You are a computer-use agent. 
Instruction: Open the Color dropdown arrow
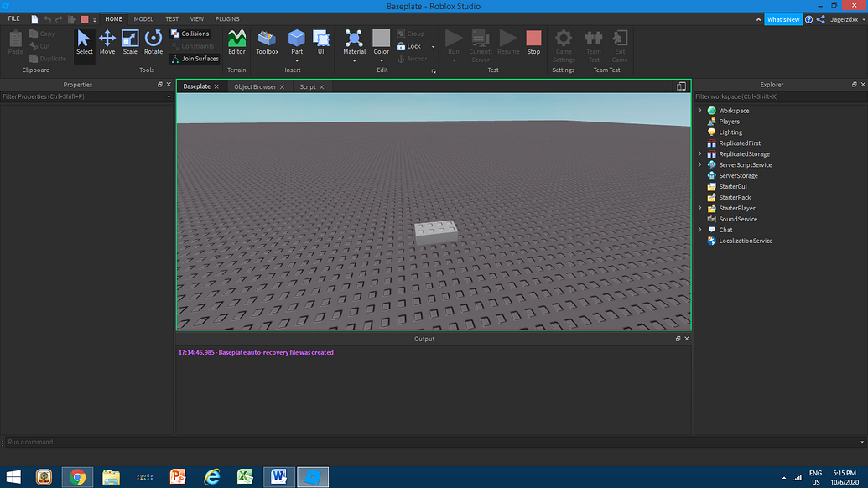click(382, 59)
